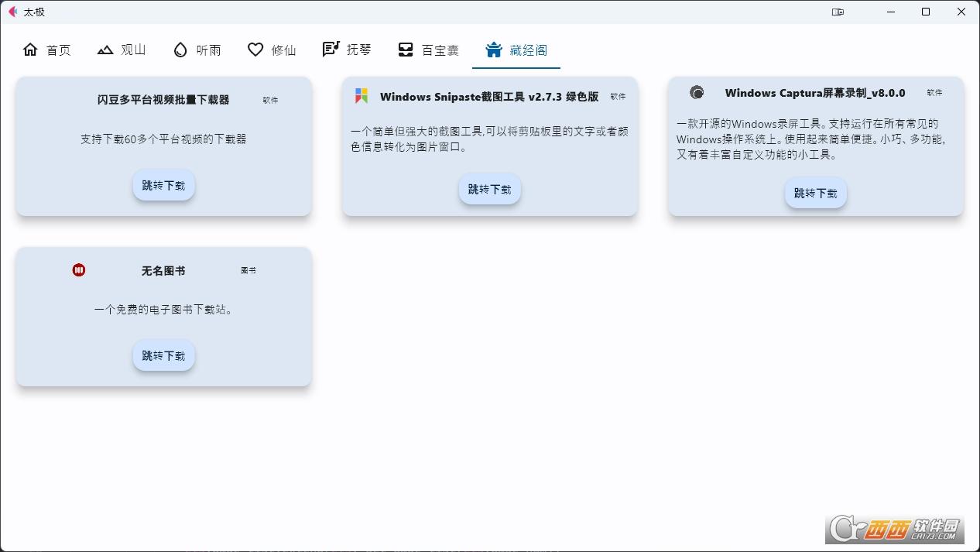
Task: Click the Captura description paragraph
Action: click(x=812, y=139)
